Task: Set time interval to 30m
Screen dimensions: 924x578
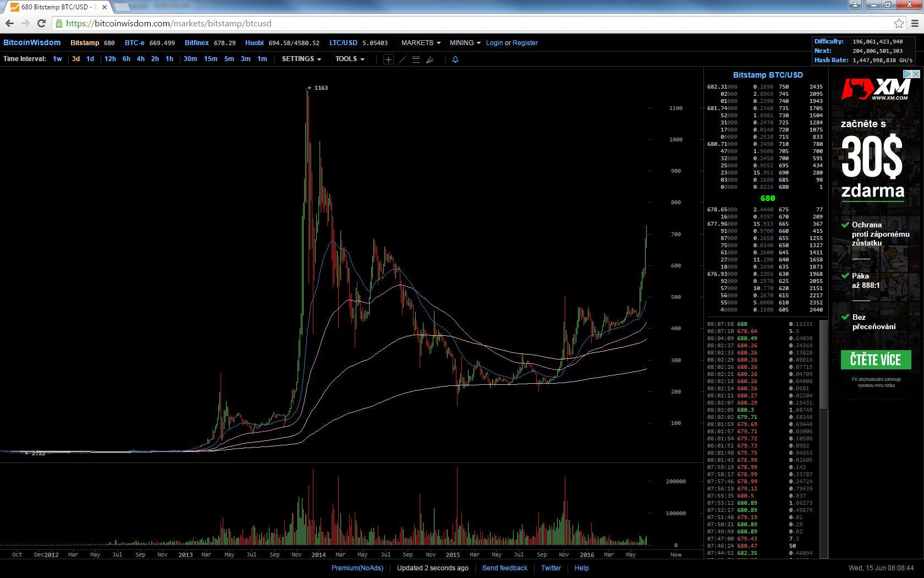Action: (190, 59)
